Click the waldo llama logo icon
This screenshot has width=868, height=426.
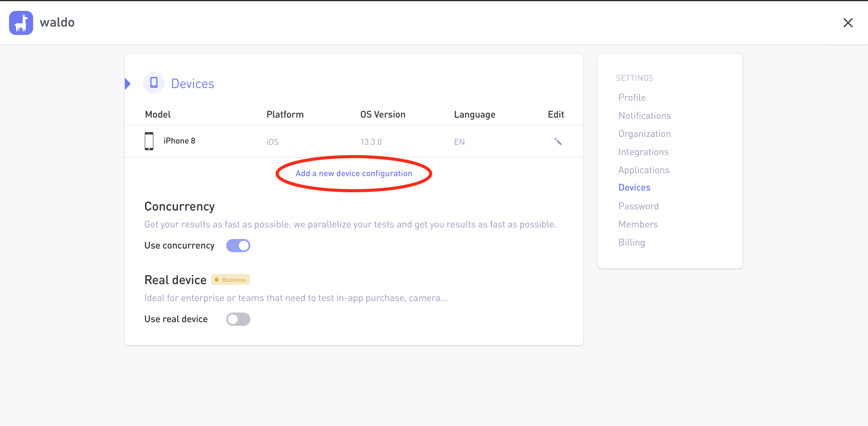tap(21, 23)
